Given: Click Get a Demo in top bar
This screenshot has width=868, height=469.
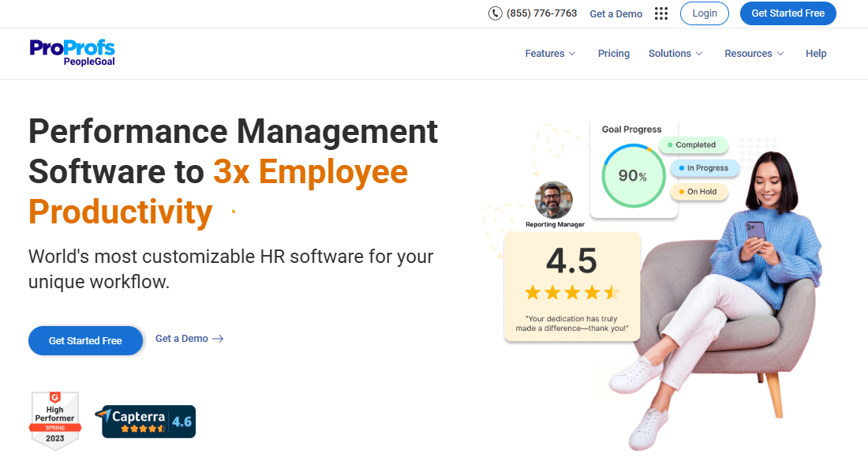Looking at the screenshot, I should point(615,13).
